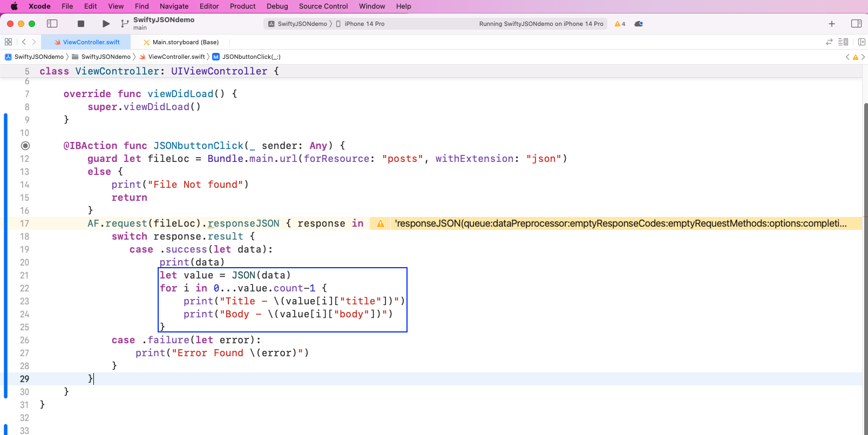Choose the iPhone 14 Pro destination
The height and width of the screenshot is (435, 868).
coord(361,24)
